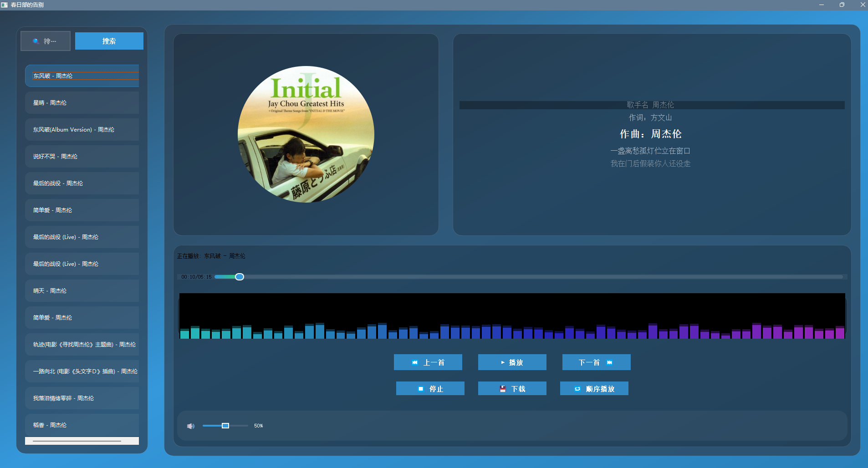Select song 星晴 - 周杰伦
This screenshot has width=868, height=468.
82,103
